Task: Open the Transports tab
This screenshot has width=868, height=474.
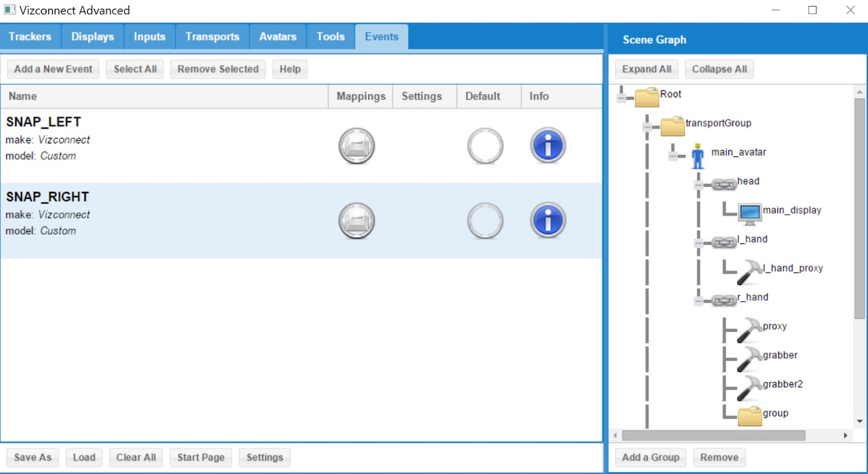Action: (213, 36)
